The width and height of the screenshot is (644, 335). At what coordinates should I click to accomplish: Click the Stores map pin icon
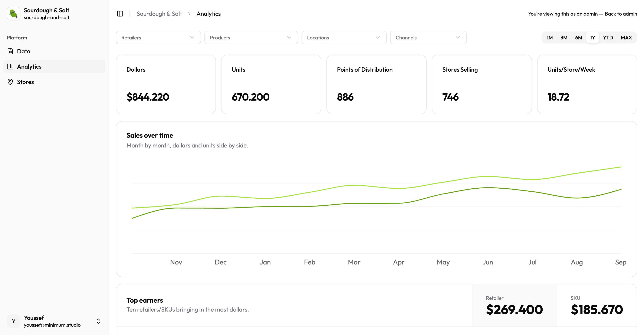[10, 82]
